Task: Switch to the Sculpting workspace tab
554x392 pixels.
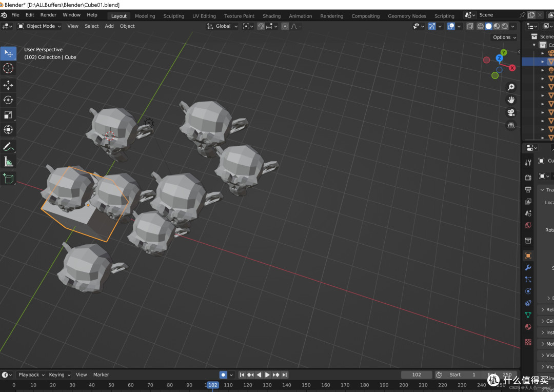Action: 173,16
